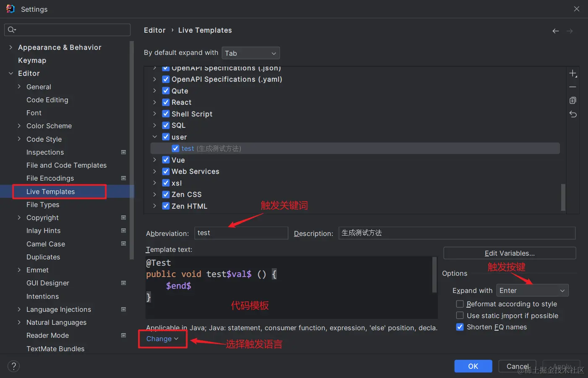This screenshot has width=588, height=378.
Task: Go to the Code Editing settings
Action: pos(47,100)
